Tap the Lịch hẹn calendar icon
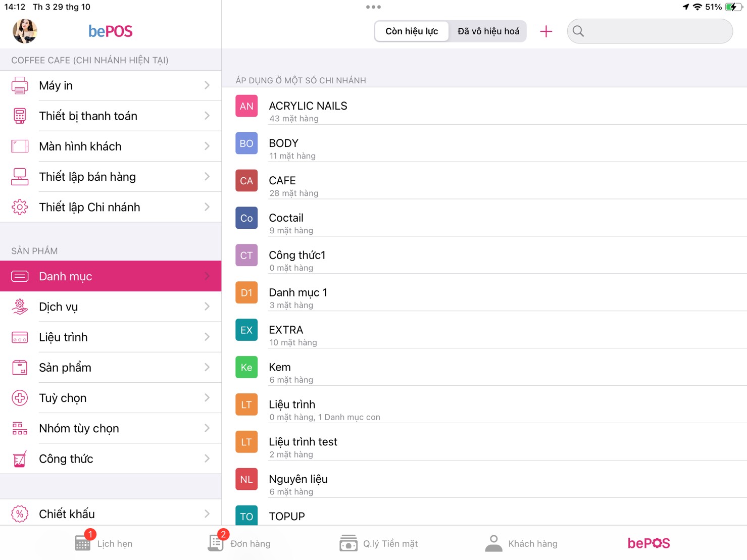Screen dimensions: 747x560 (83, 543)
